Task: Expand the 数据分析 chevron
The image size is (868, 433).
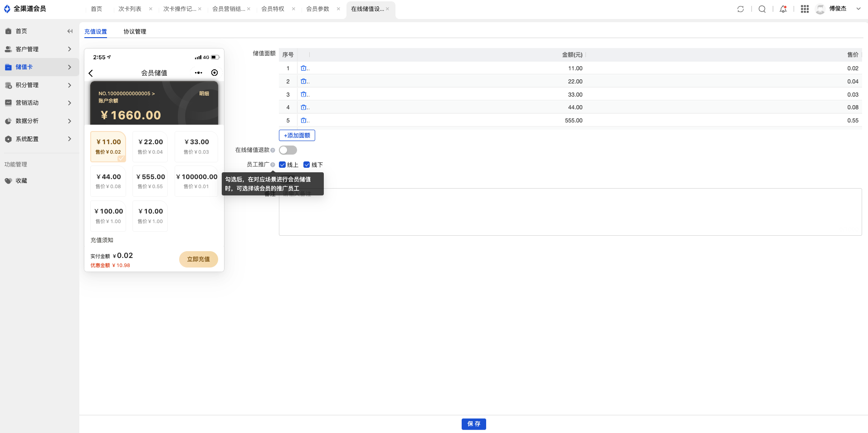Action: [69, 121]
